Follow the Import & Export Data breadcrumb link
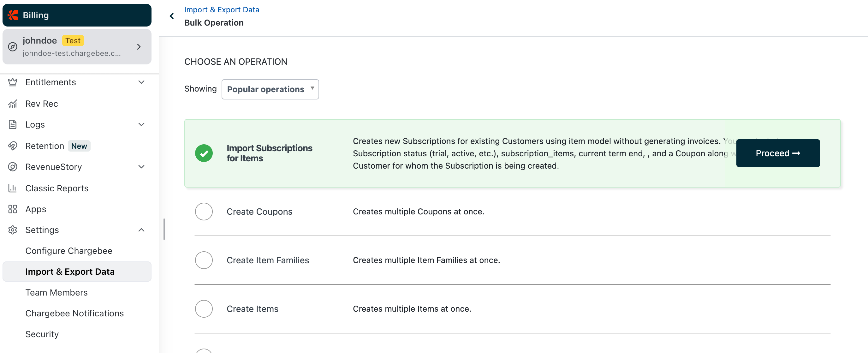The height and width of the screenshot is (353, 868). click(x=221, y=9)
